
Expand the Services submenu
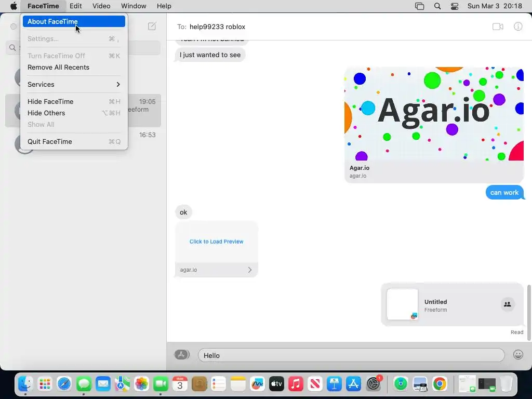(74, 85)
